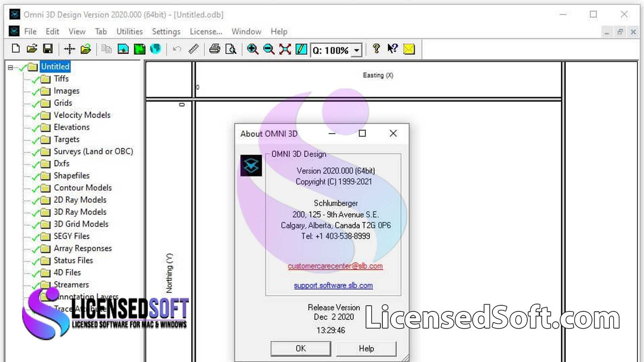
Task: Open the Window menu
Action: (x=246, y=31)
